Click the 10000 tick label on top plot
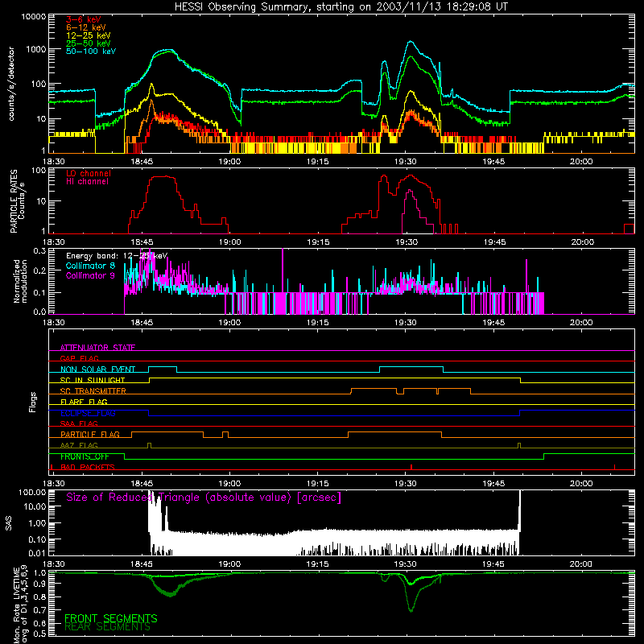Screen dimensions: 644x644 pos(34,16)
